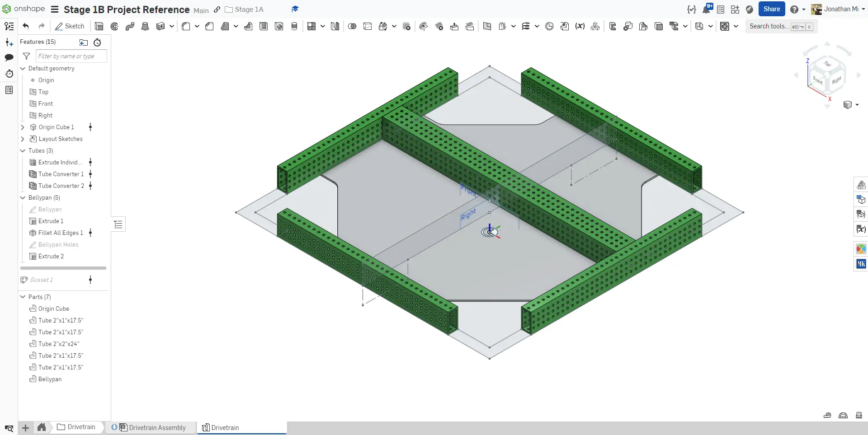868x435 pixels.
Task: Select the Revolve tool
Action: [114, 26]
